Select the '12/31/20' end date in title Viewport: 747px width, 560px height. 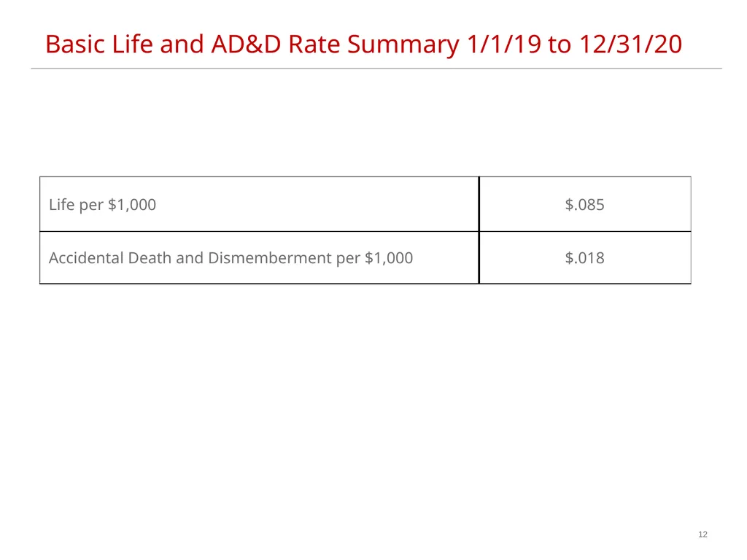[x=631, y=44]
